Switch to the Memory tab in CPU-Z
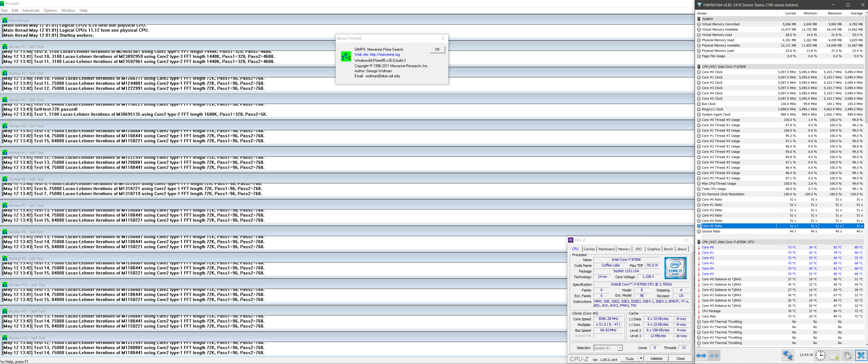 pyautogui.click(x=624, y=249)
